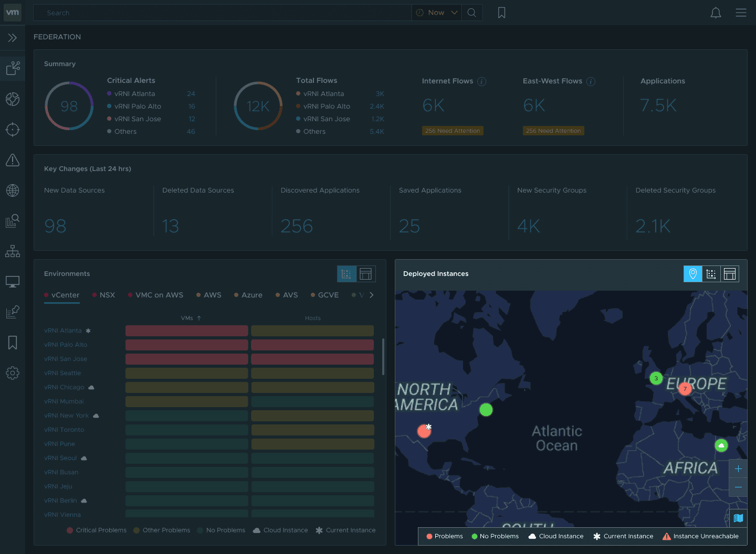Open the alerts triangle icon in the sidebar
This screenshot has height=554, width=756.
(x=13, y=160)
